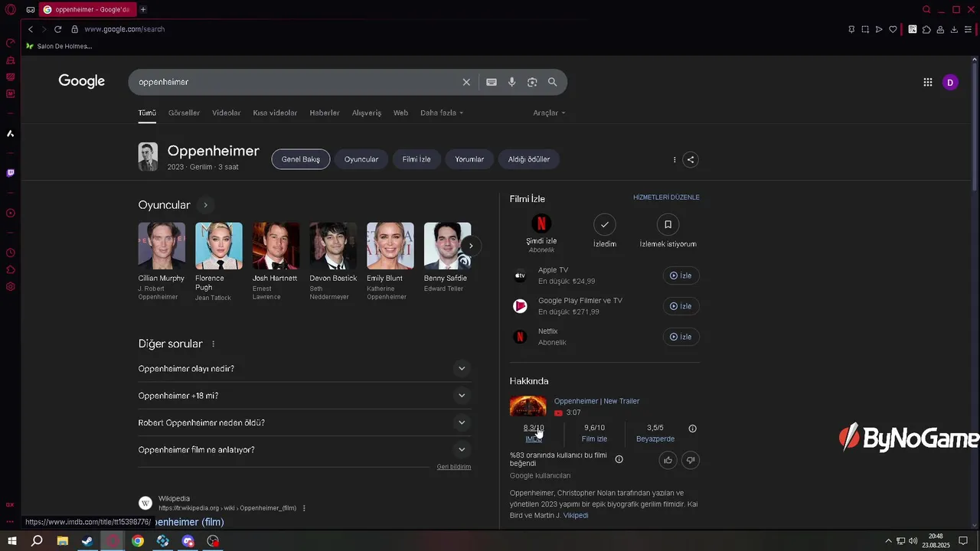Image resolution: width=980 pixels, height=551 pixels.
Task: Open Google apps grid
Action: click(927, 82)
